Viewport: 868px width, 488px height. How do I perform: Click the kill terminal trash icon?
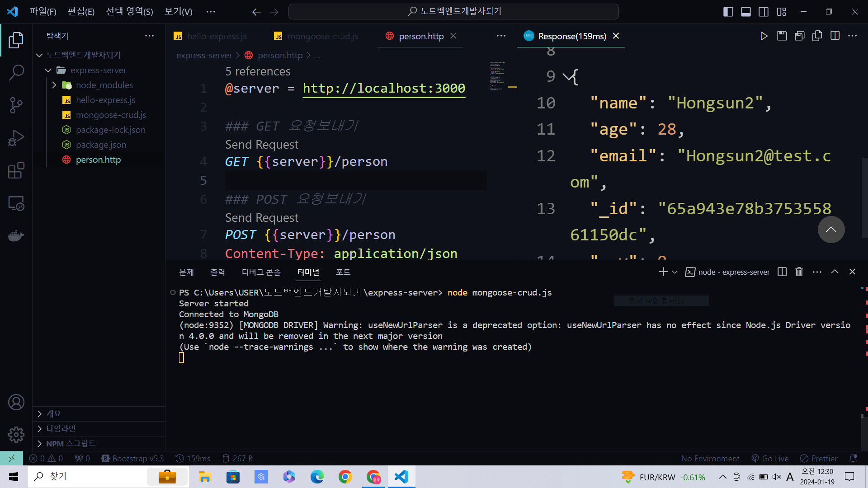[799, 272]
